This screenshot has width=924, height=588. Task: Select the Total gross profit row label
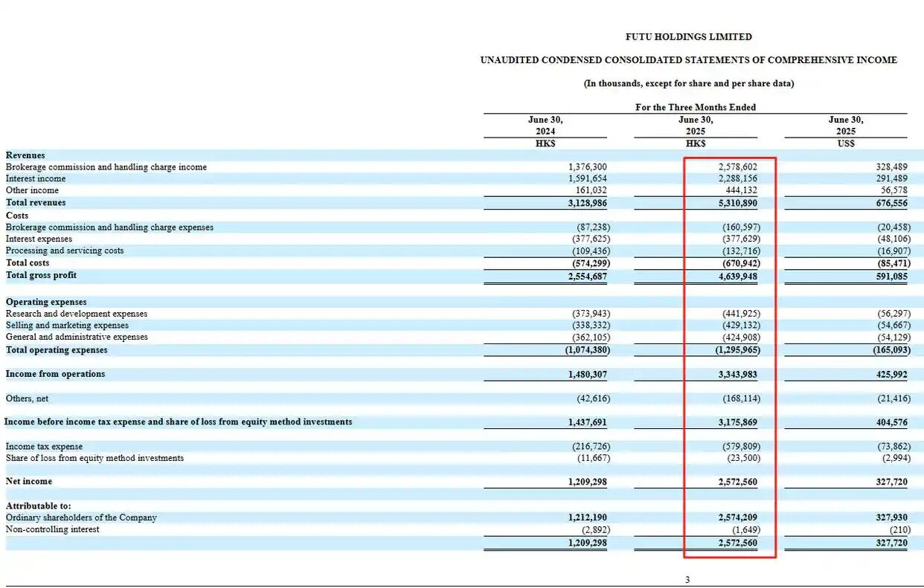coord(41,276)
